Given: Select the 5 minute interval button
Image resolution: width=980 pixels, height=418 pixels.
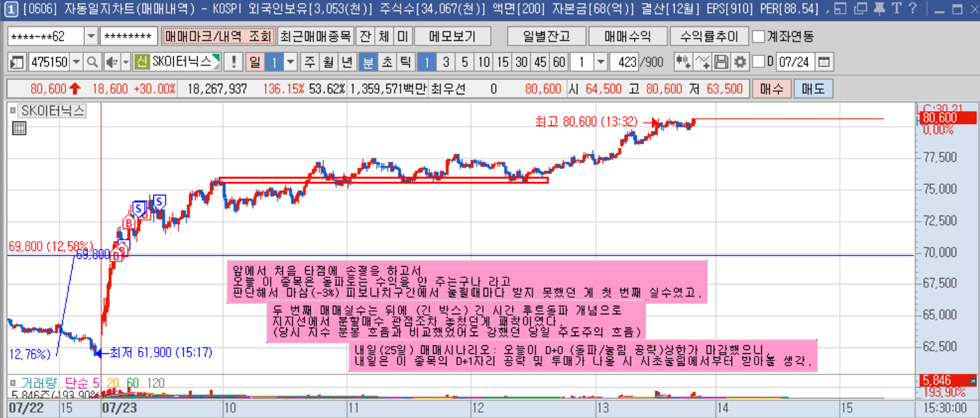Looking at the screenshot, I should click(x=465, y=62).
